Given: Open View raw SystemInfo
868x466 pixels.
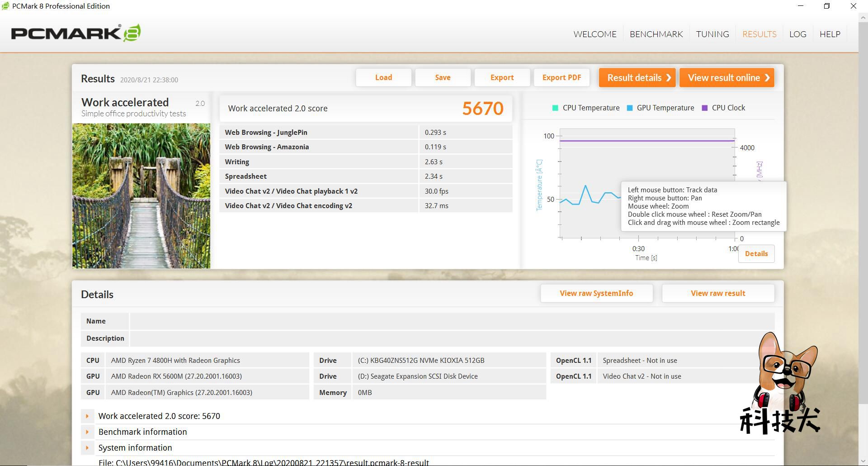Looking at the screenshot, I should pos(596,294).
